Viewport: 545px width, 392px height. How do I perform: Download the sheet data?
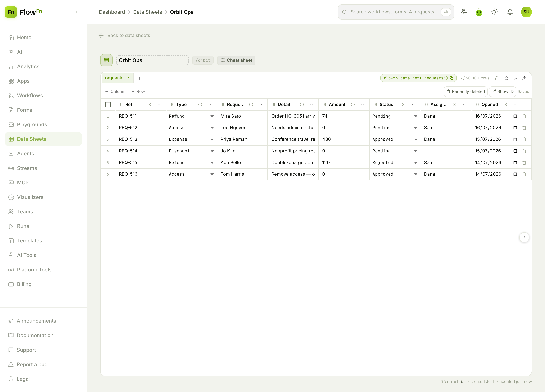pyautogui.click(x=516, y=78)
